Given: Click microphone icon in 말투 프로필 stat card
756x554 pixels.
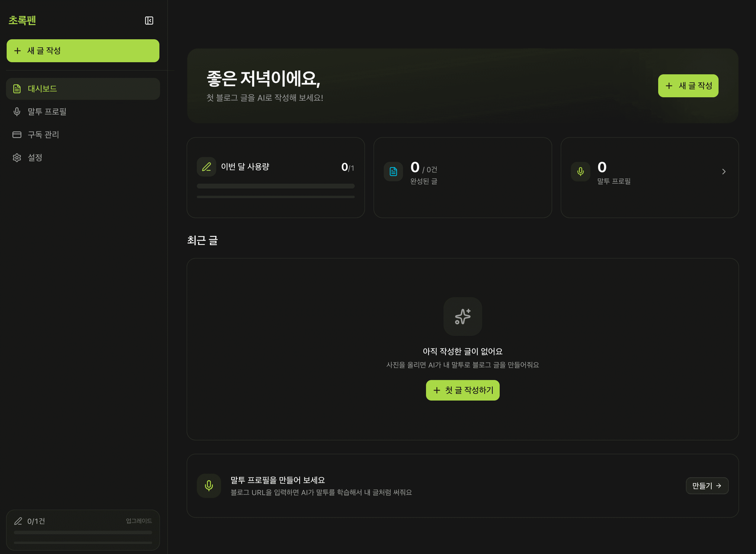Looking at the screenshot, I should [580, 172].
